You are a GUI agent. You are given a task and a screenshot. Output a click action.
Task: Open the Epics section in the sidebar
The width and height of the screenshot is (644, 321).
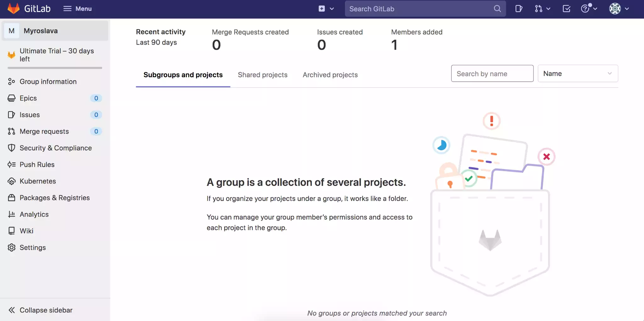click(x=29, y=98)
